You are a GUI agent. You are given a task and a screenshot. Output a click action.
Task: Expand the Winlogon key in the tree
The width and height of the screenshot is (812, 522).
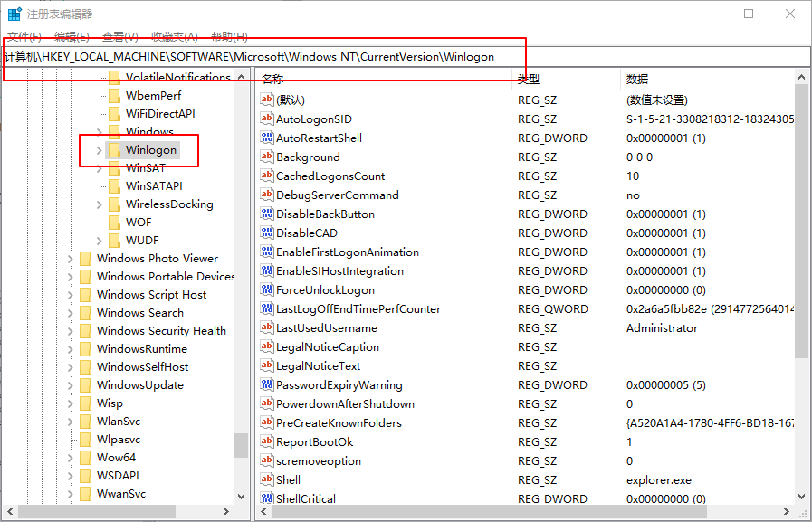coord(99,149)
